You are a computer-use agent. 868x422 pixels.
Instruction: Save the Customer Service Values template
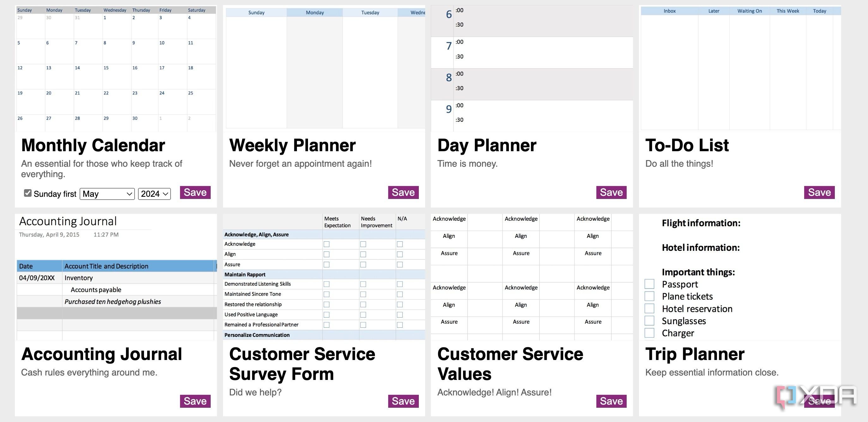point(611,401)
